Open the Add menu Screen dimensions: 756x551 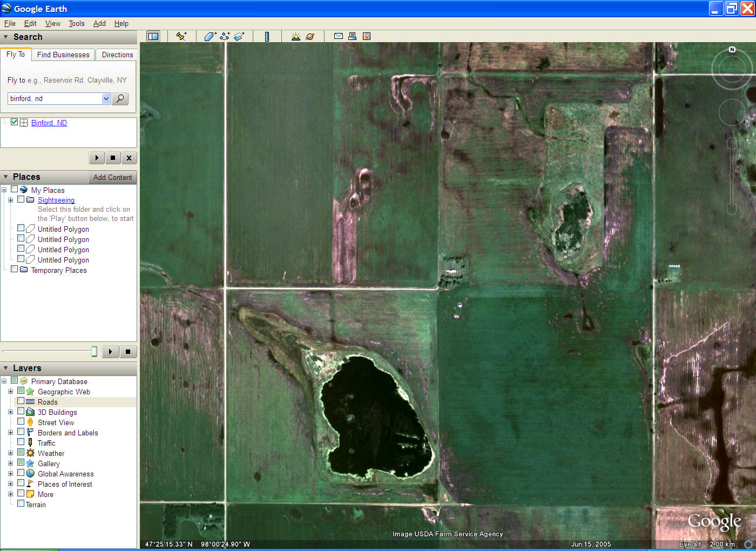click(99, 23)
